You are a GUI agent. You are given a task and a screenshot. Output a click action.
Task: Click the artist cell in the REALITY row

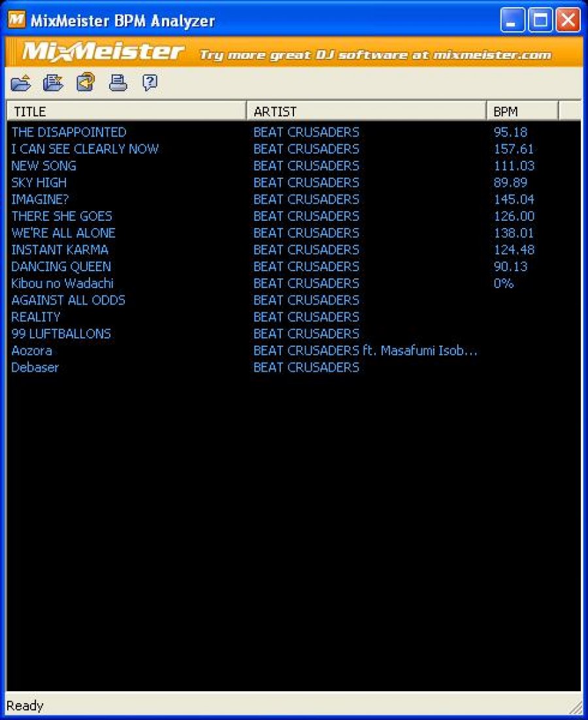pyautogui.click(x=306, y=317)
